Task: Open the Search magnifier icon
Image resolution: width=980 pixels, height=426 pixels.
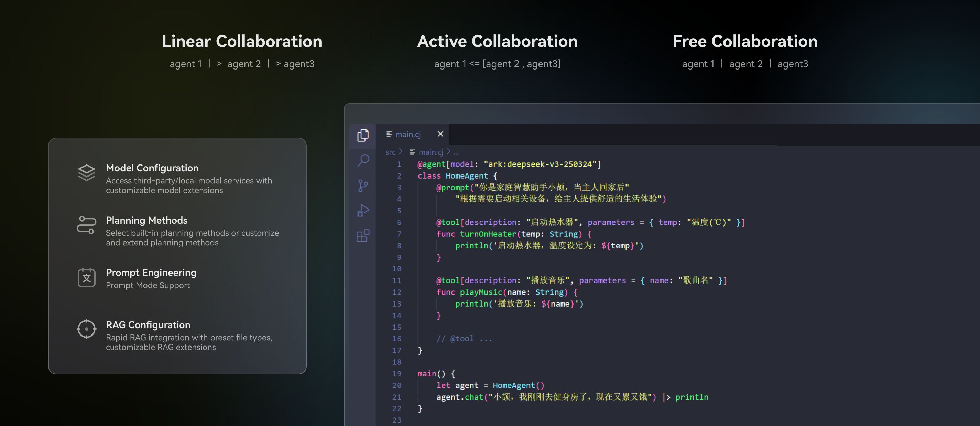Action: pos(363,160)
